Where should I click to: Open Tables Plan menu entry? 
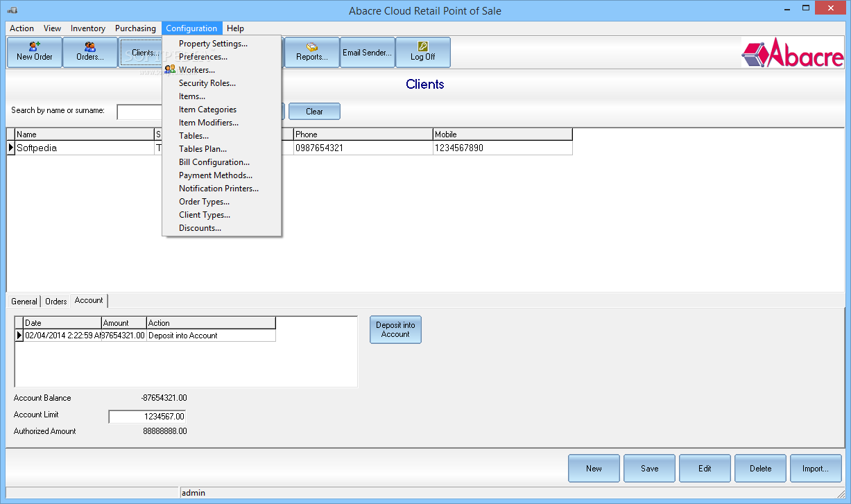222,149
